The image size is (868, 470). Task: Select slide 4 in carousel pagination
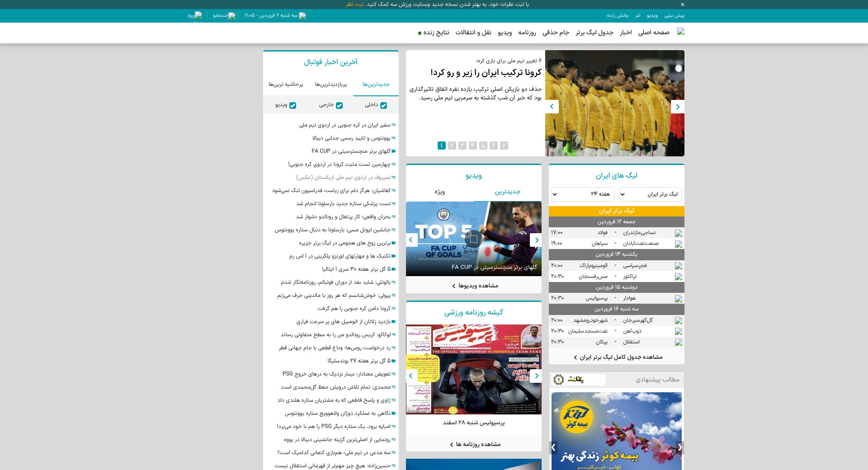[x=472, y=146]
